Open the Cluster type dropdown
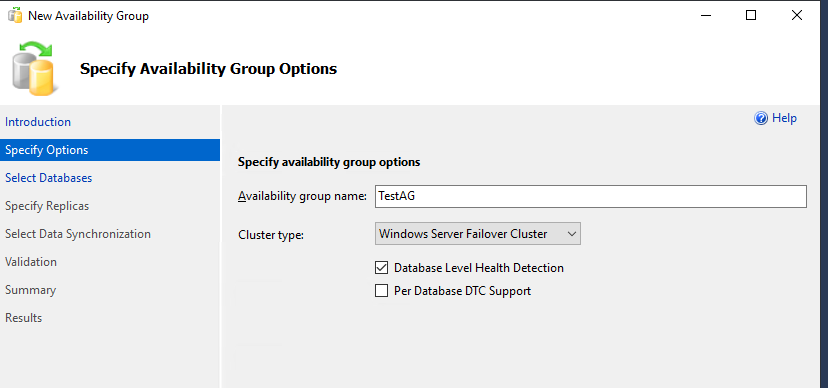 477,234
